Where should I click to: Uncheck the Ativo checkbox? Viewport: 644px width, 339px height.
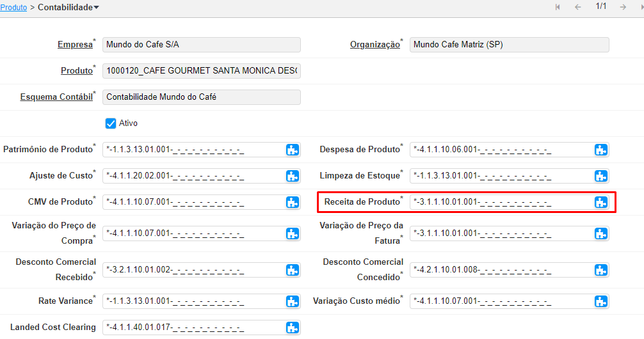point(111,123)
